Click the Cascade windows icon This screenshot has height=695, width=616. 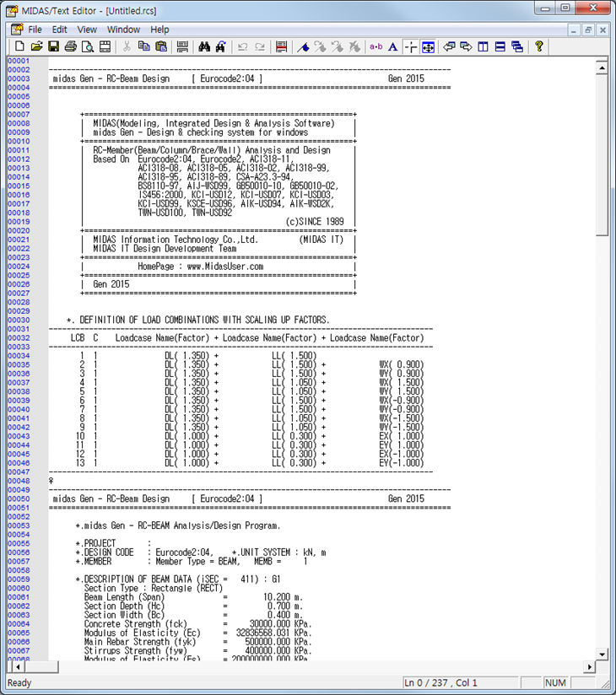click(x=517, y=46)
